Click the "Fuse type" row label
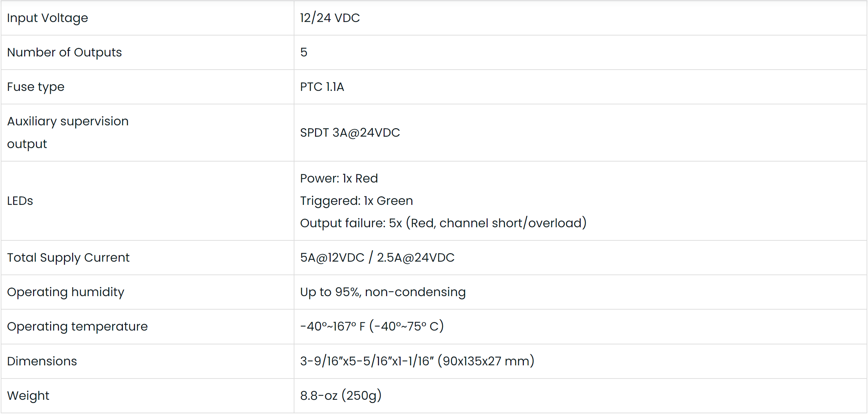Viewport: 868px width, 414px height. tap(36, 87)
